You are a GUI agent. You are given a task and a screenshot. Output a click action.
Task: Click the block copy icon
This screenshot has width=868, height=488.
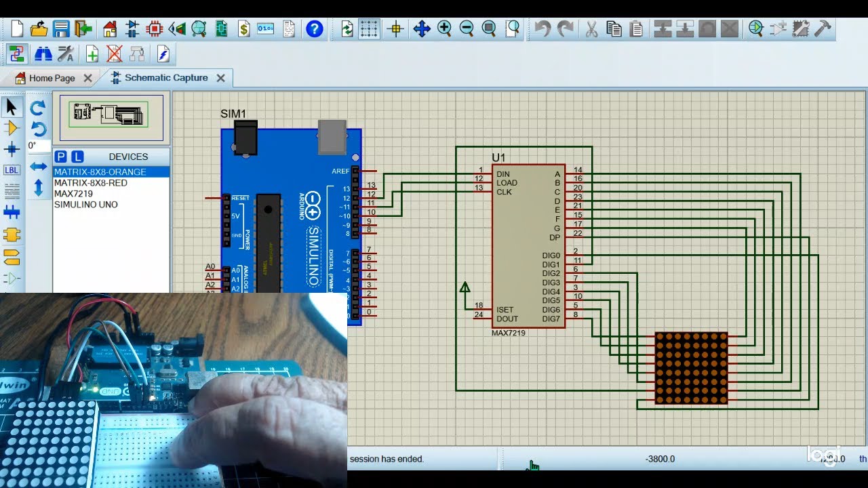point(663,29)
